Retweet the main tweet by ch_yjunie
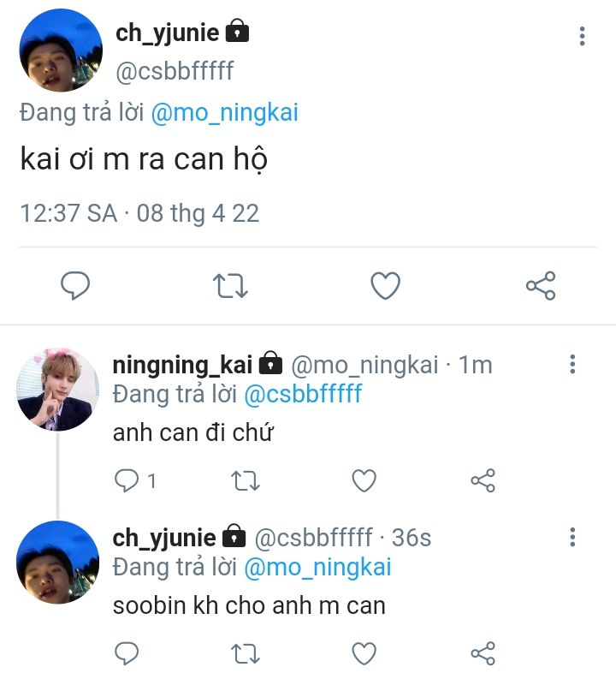Viewport: 616px width, 679px height. point(231,286)
